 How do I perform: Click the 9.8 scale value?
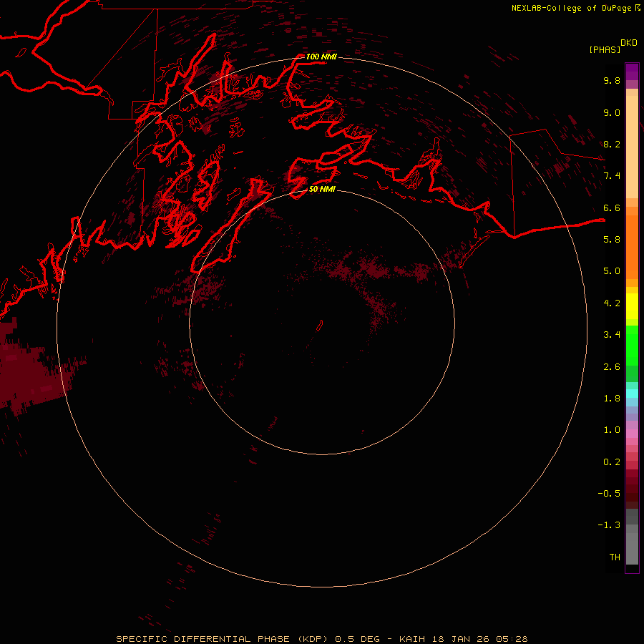tap(612, 80)
